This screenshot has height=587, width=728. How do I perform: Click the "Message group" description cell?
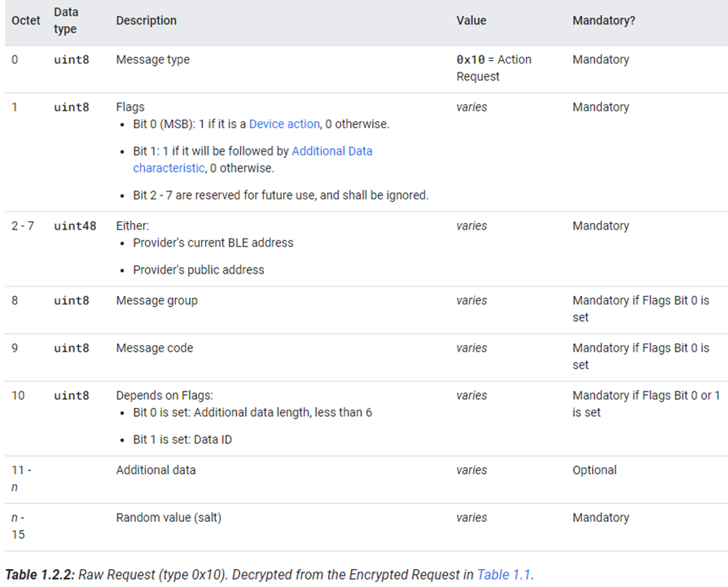(x=156, y=300)
